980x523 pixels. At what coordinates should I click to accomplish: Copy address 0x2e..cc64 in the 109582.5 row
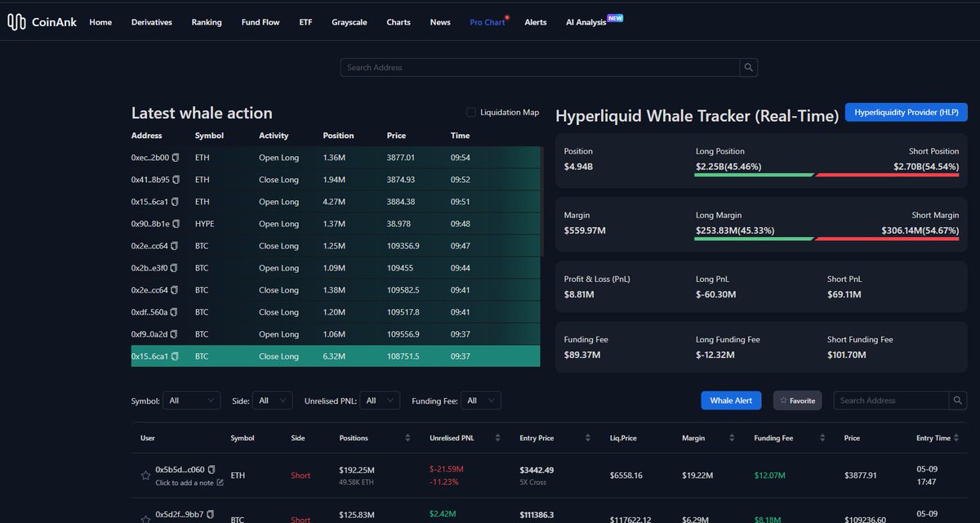coord(176,290)
